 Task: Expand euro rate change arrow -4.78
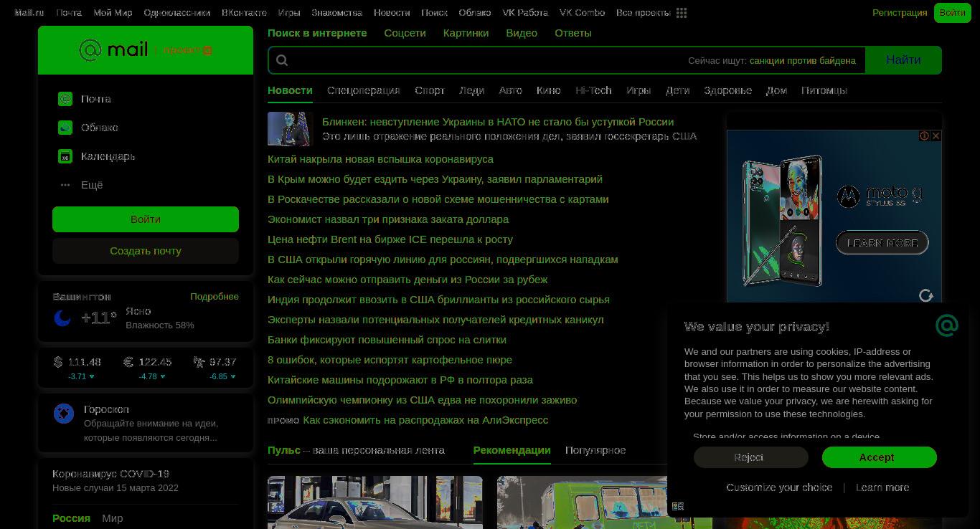pos(163,376)
